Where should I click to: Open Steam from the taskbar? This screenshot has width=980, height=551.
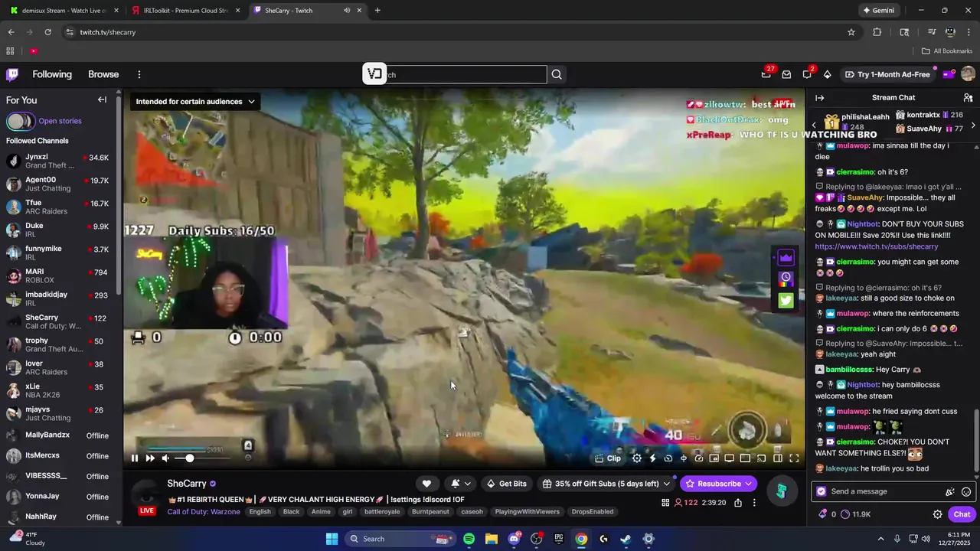coord(626,539)
